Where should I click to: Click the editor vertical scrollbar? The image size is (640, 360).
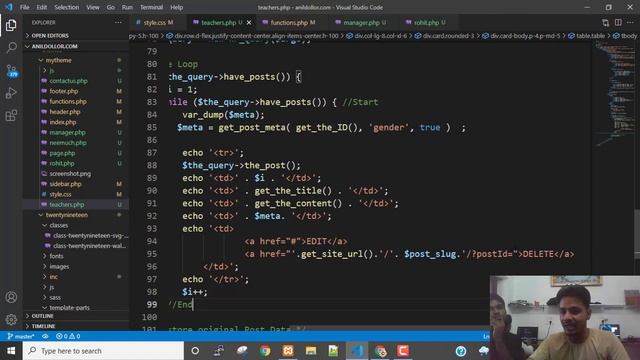[637, 235]
